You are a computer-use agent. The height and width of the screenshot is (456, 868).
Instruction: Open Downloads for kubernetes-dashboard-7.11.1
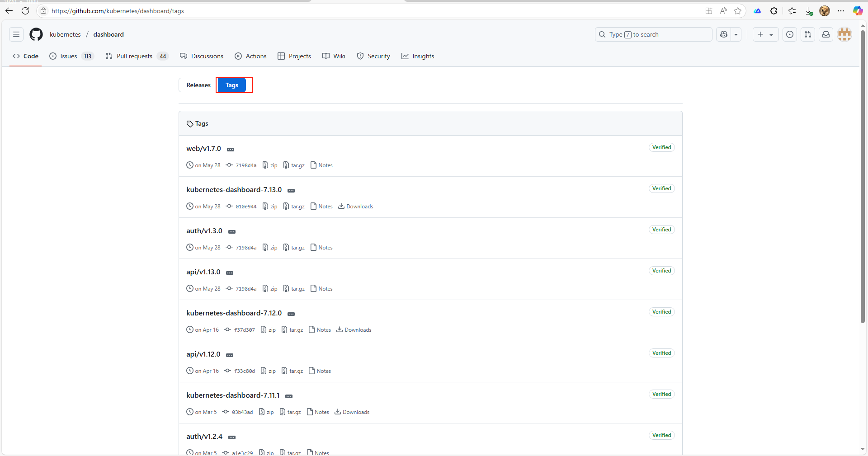352,412
